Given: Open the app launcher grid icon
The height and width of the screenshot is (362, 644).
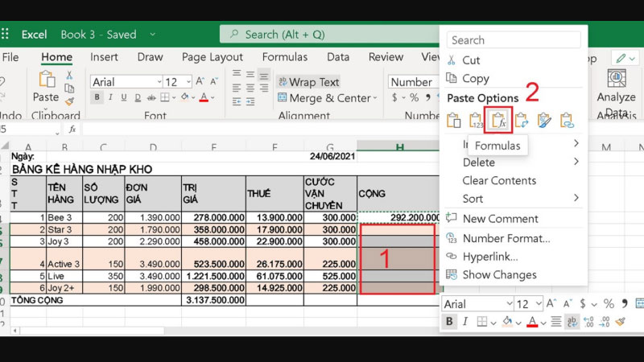Looking at the screenshot, I should [x=5, y=34].
